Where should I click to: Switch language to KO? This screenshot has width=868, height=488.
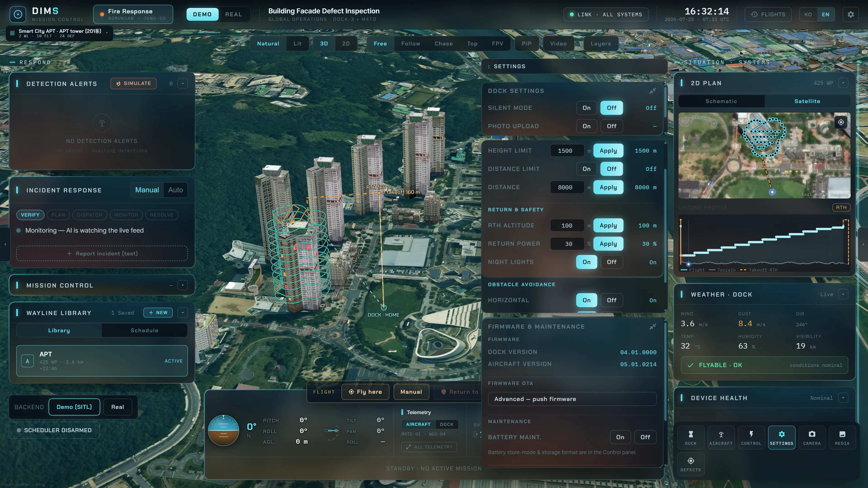[808, 14]
